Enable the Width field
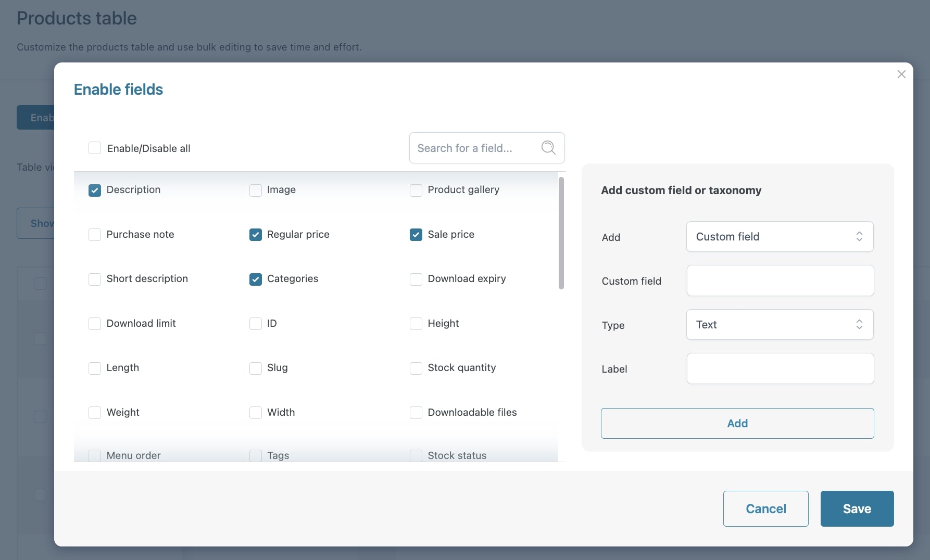Image resolution: width=930 pixels, height=560 pixels. pos(256,413)
